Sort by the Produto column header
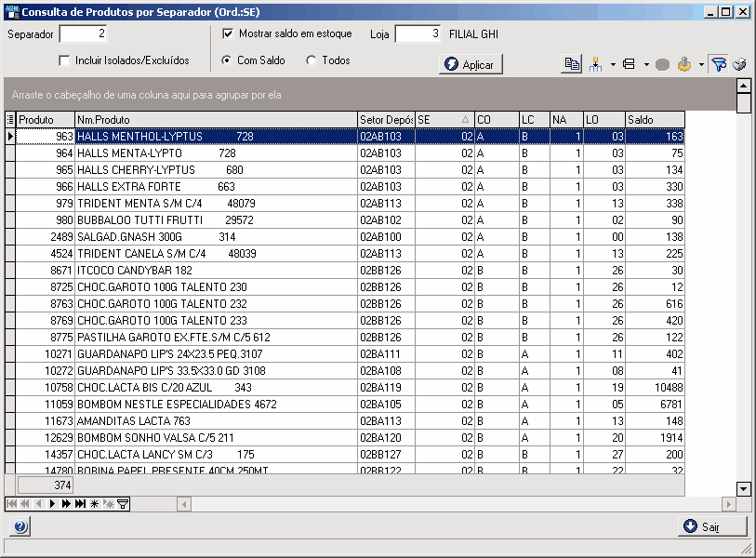 tap(46, 120)
